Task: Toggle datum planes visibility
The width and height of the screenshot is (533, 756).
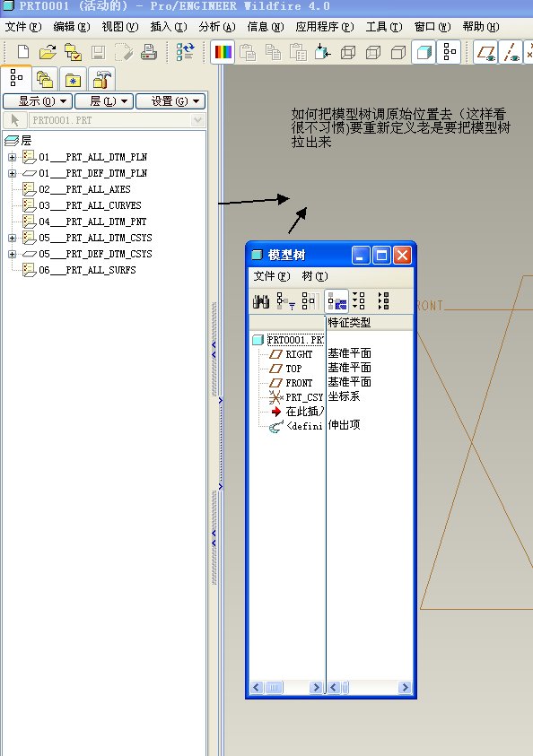Action: click(486, 52)
